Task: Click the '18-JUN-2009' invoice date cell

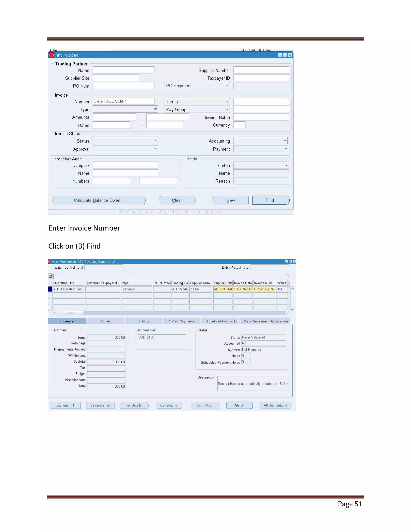Action: pos(243,289)
